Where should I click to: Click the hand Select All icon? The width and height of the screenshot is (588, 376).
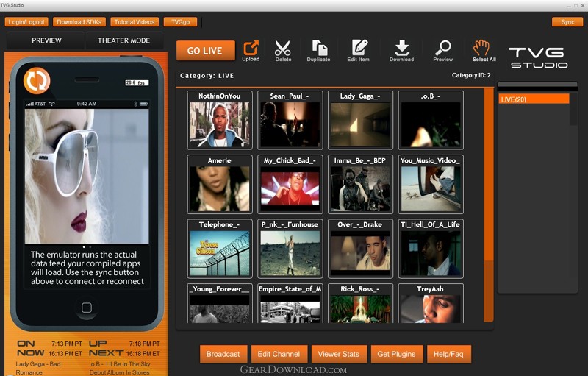[x=484, y=50]
